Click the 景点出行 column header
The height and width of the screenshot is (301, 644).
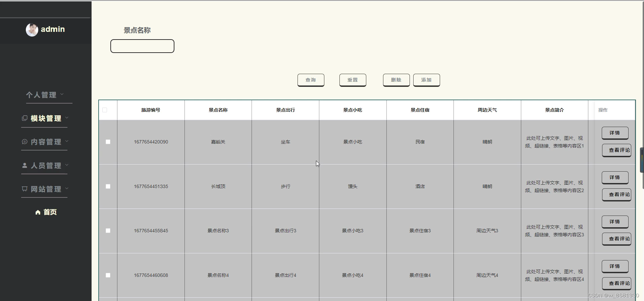pos(285,110)
